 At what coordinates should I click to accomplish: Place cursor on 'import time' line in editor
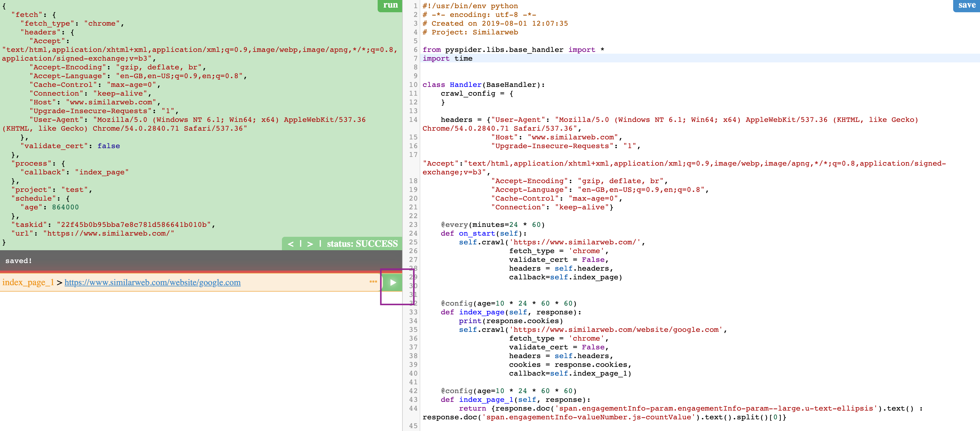[x=447, y=59]
